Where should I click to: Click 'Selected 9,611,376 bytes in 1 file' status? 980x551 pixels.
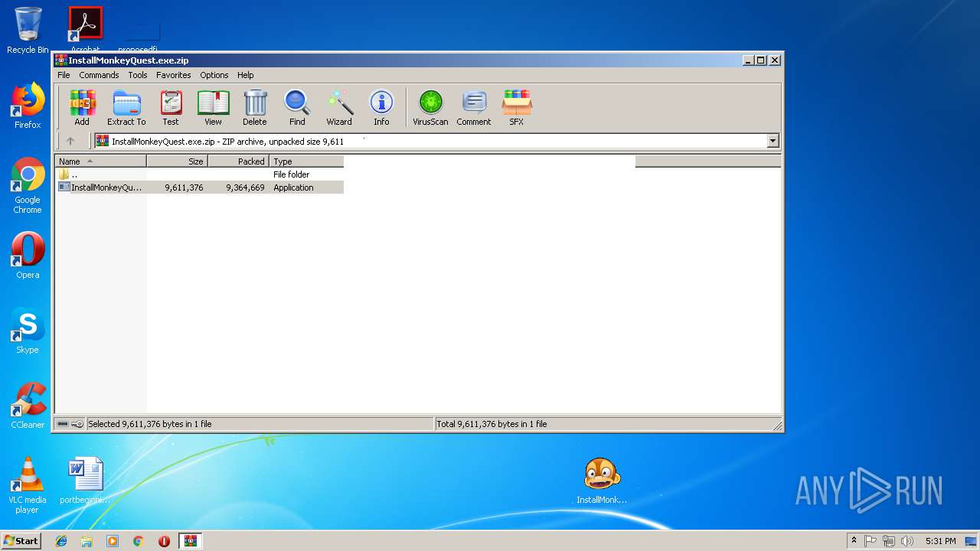point(150,424)
